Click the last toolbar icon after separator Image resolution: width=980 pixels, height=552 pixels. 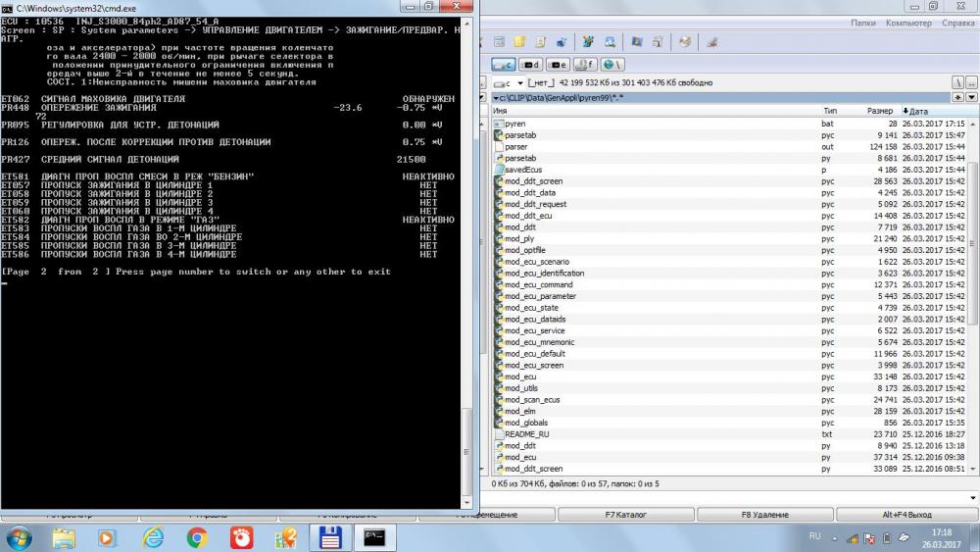click(x=711, y=42)
